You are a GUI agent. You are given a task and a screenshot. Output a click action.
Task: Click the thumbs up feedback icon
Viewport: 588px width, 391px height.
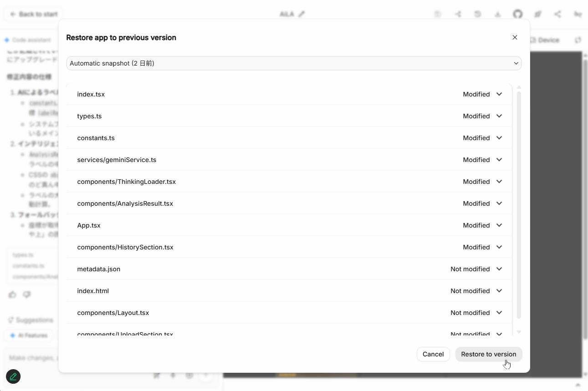click(12, 295)
